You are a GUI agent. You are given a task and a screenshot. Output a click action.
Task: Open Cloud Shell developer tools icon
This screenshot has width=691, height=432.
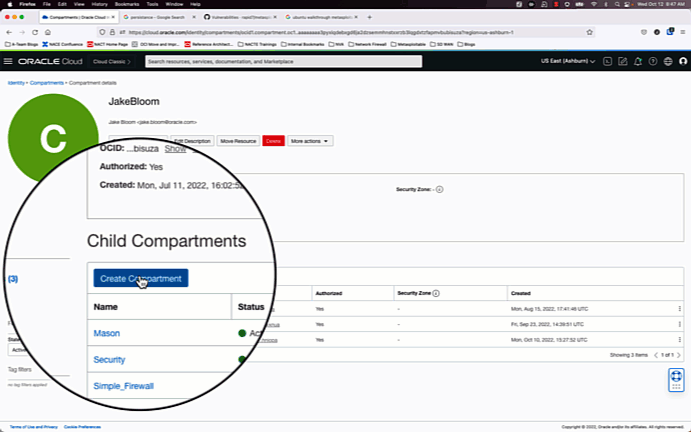click(607, 61)
